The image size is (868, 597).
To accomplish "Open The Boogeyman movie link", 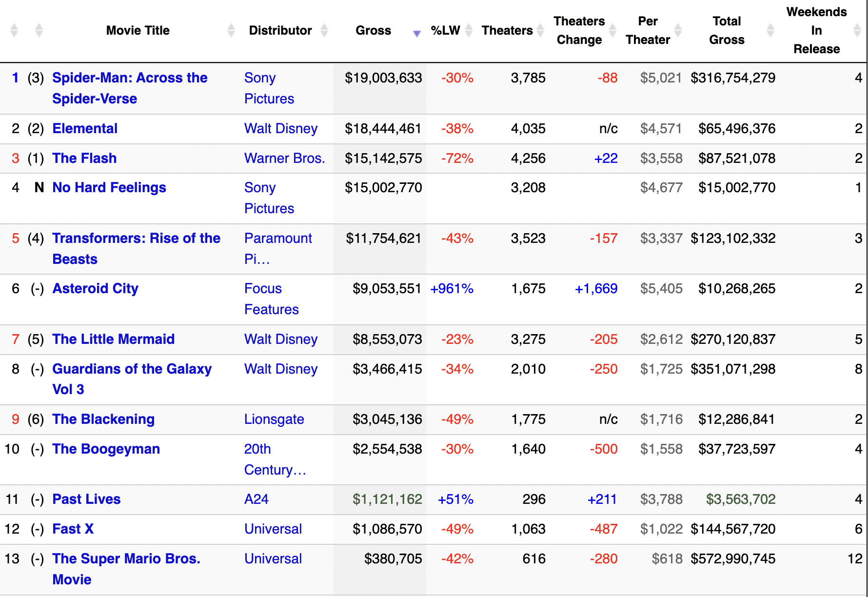I will coord(106,449).
